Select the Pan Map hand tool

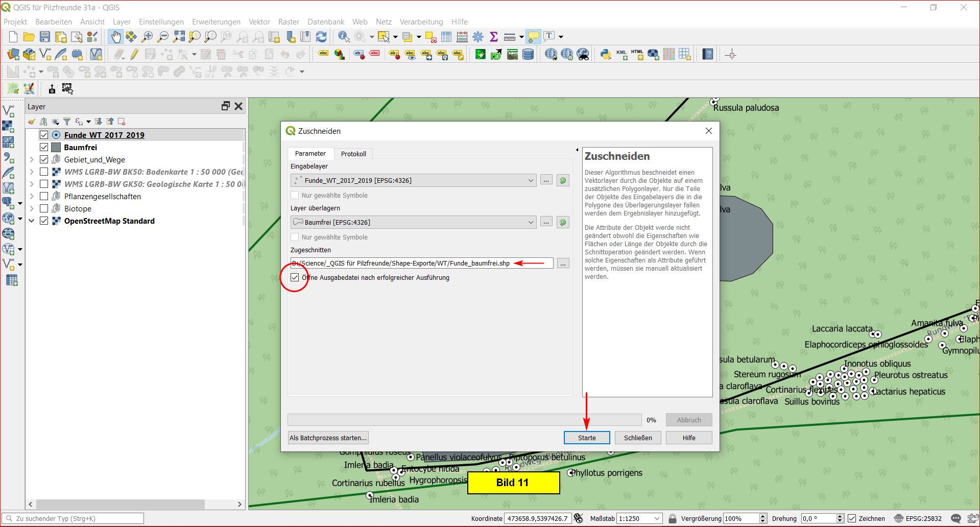(x=116, y=37)
